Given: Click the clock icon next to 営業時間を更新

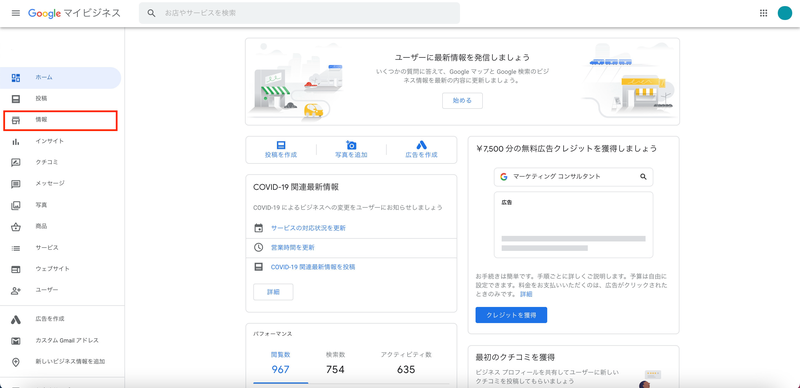Looking at the screenshot, I should (258, 247).
